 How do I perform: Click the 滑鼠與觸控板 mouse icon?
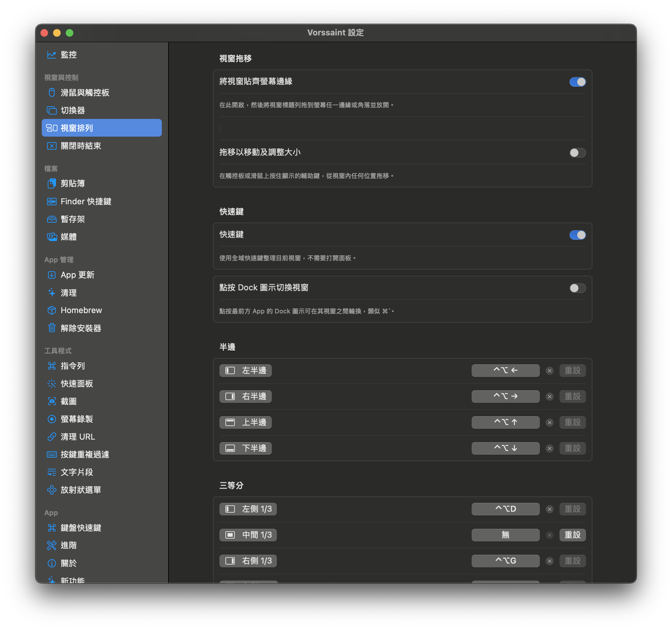click(52, 93)
